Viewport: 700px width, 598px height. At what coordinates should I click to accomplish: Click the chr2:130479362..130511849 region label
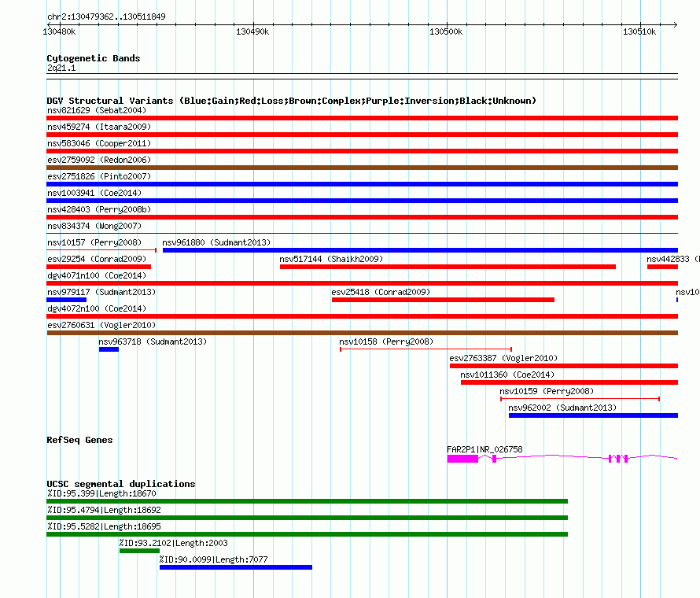(106, 17)
